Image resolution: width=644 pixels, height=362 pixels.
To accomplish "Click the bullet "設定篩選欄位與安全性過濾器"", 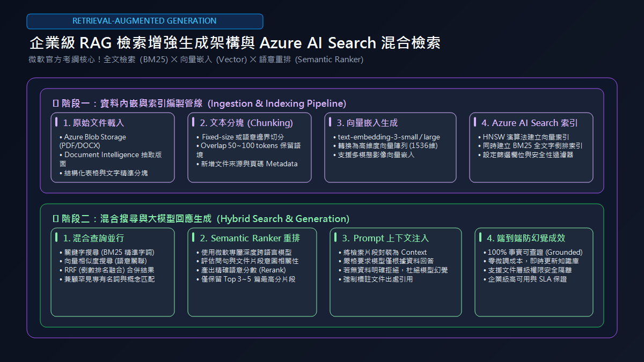I will point(525,155).
